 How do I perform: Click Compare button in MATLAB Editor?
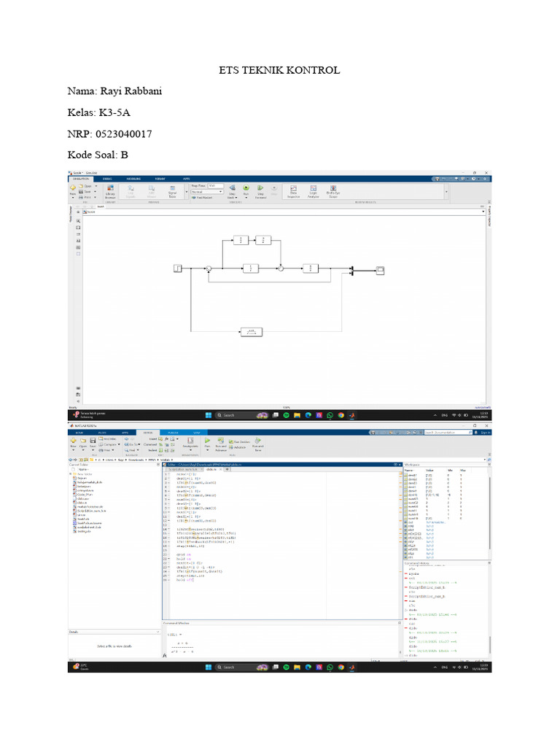[x=109, y=444]
